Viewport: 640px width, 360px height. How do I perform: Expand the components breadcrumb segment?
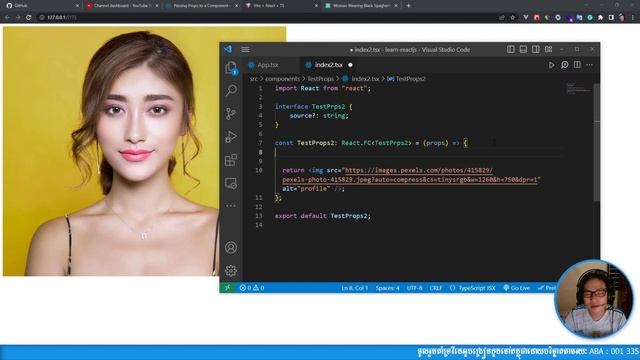coord(282,79)
